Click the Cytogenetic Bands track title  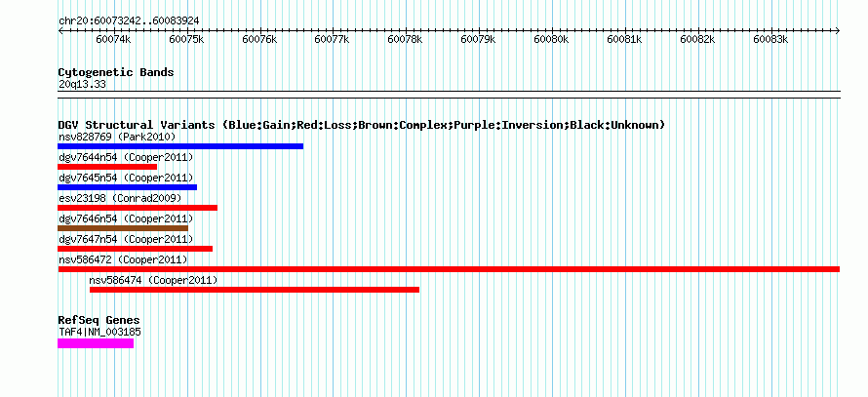[x=116, y=72]
